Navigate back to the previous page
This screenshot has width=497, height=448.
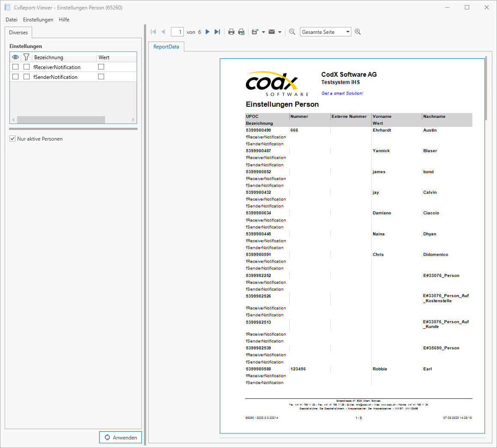point(163,31)
